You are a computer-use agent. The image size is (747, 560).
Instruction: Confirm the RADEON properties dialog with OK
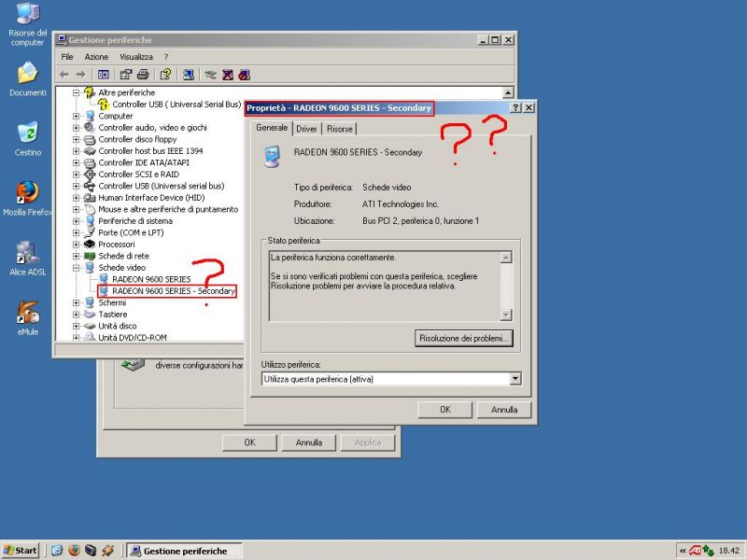445,410
